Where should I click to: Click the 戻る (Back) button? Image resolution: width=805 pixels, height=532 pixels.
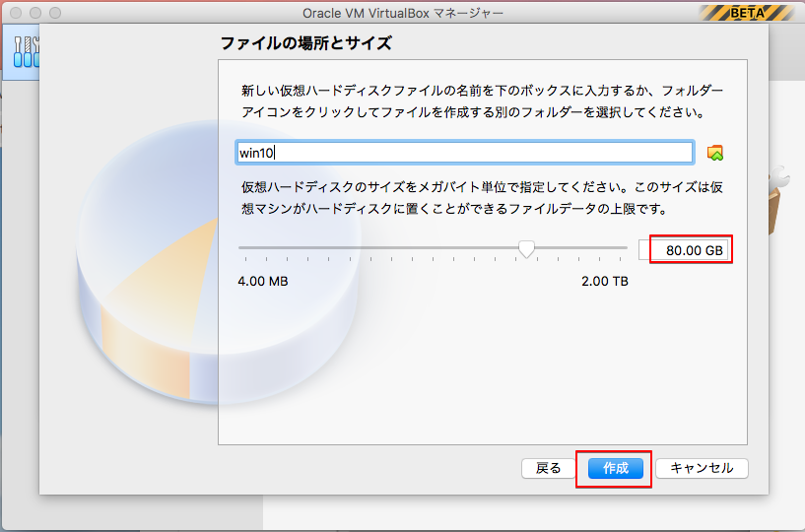tap(548, 468)
